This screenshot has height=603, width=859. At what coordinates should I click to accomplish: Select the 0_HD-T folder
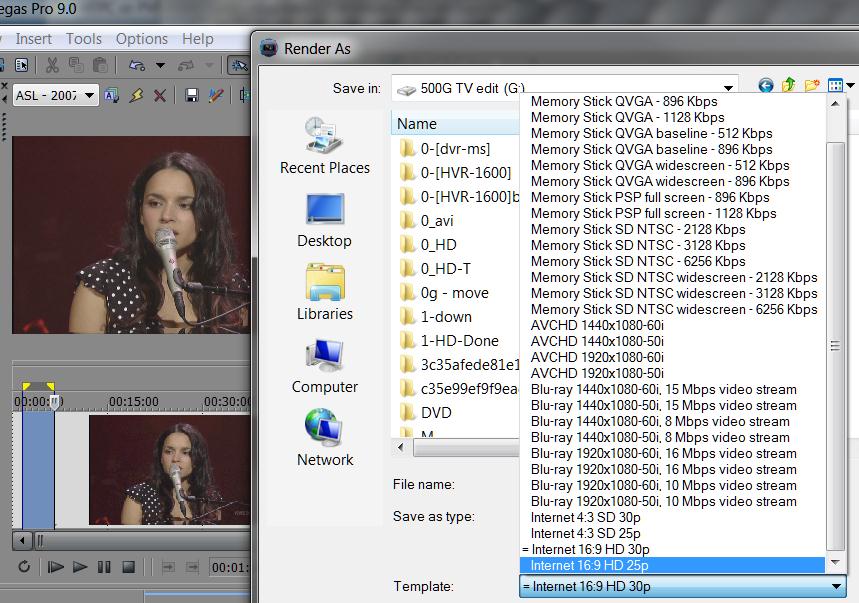[434, 268]
